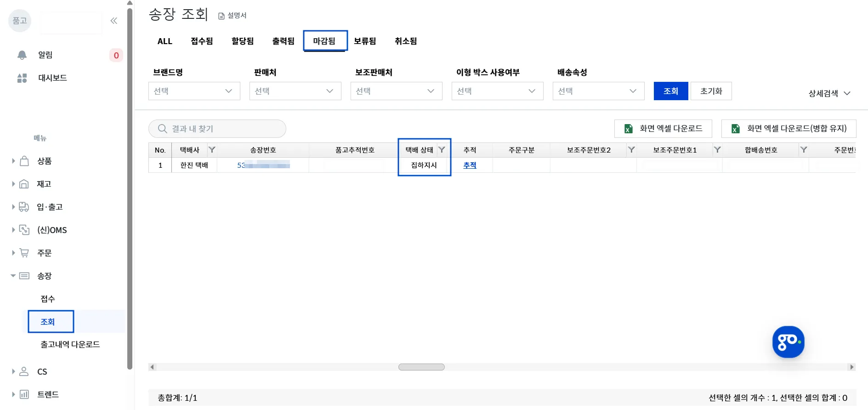Open 접수 under 송장 menu
This screenshot has height=410, width=868.
coord(48,299)
